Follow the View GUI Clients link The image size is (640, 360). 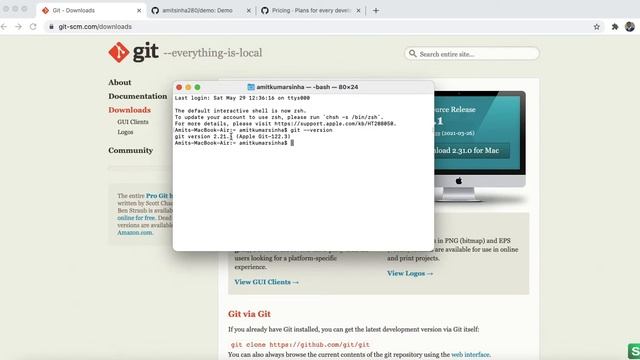click(267, 282)
